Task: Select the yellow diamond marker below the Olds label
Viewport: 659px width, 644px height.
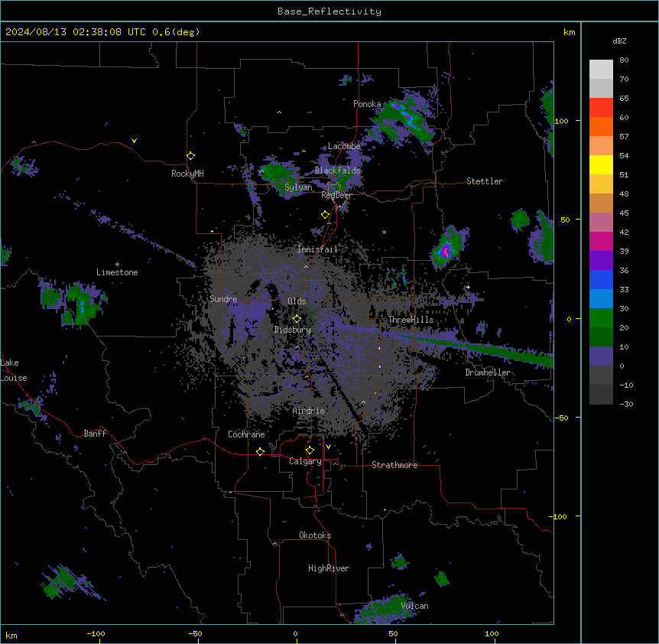Action: pyautogui.click(x=297, y=319)
